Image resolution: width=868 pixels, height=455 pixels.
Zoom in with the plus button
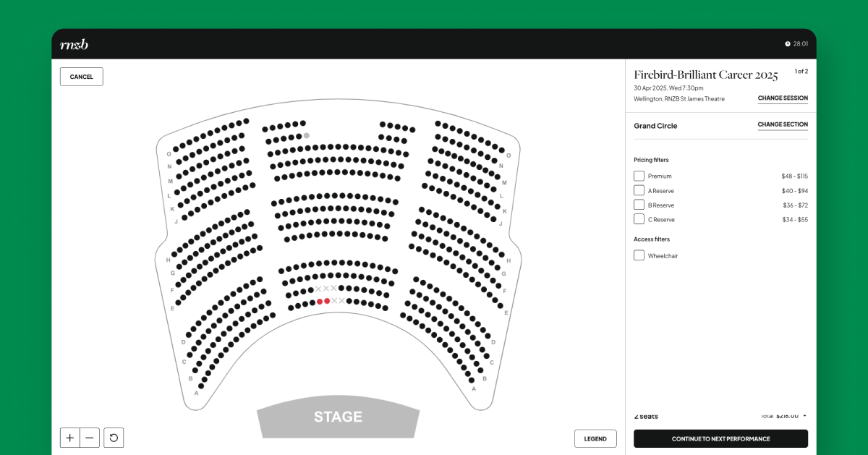[x=70, y=438]
